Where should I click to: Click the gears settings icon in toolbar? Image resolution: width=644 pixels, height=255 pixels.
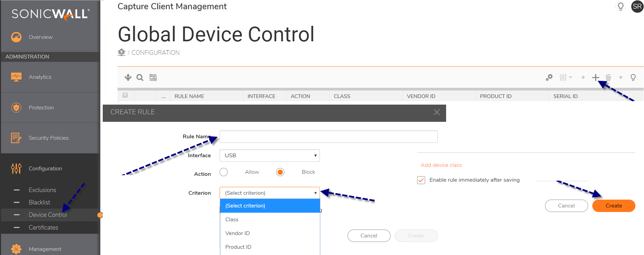(x=549, y=78)
